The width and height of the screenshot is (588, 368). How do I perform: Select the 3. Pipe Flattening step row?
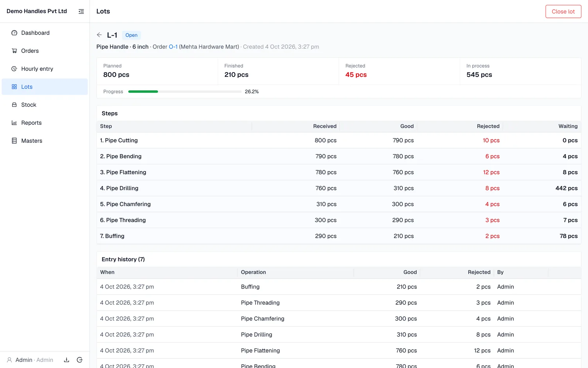[339, 172]
